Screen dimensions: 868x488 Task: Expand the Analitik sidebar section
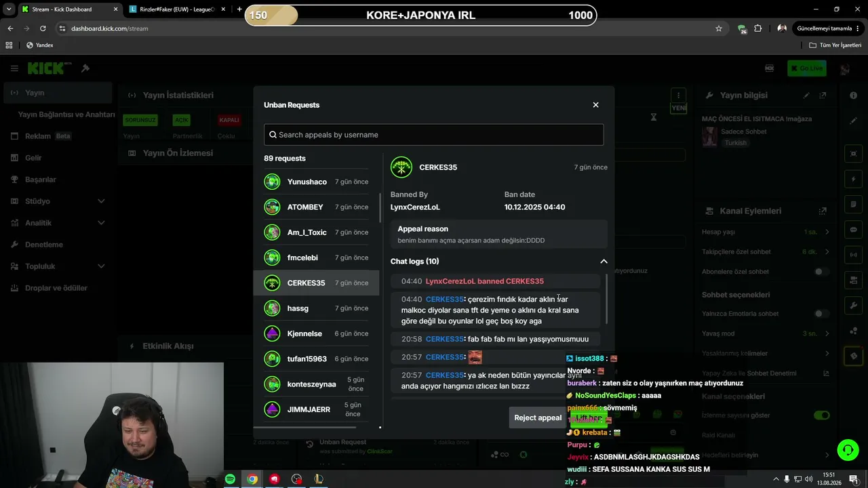pos(101,223)
